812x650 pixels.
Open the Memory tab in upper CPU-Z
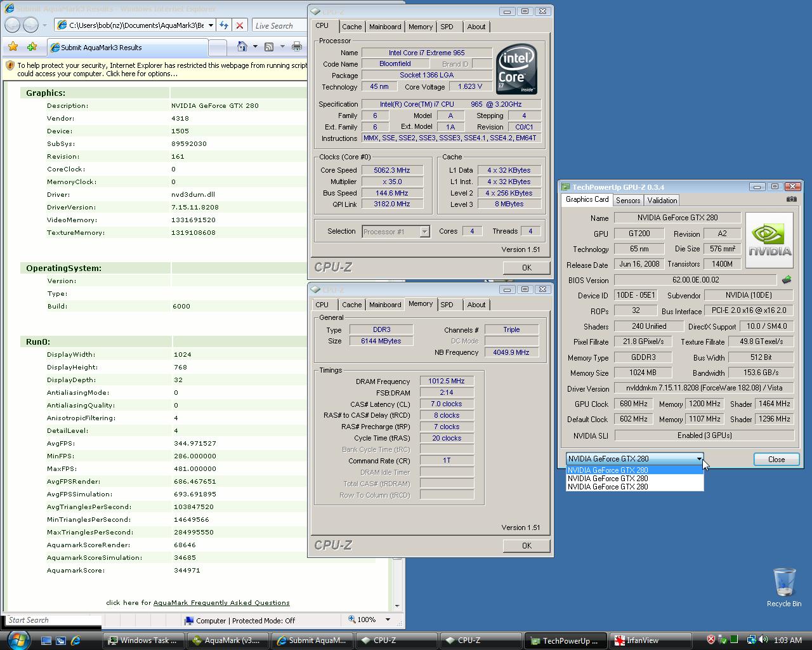pos(421,27)
